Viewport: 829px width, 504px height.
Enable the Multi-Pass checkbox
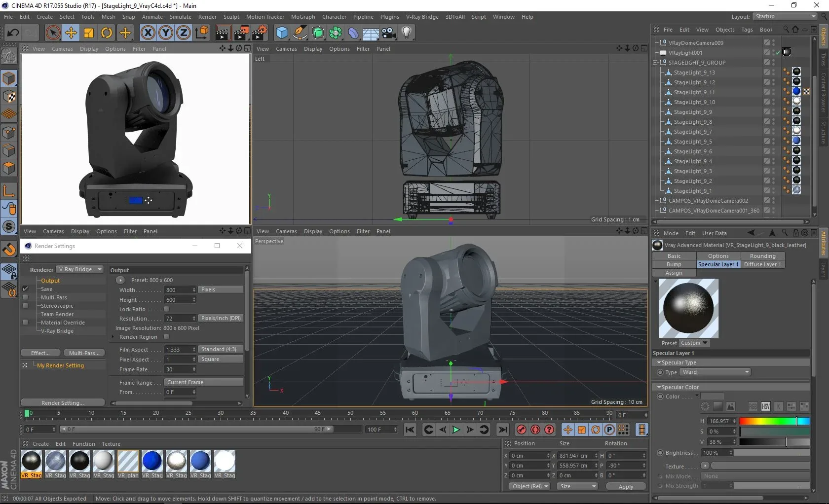(25, 297)
